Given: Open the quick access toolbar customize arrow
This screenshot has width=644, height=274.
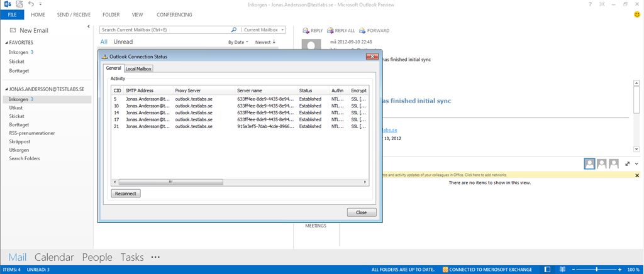Looking at the screenshot, I should [40, 4].
